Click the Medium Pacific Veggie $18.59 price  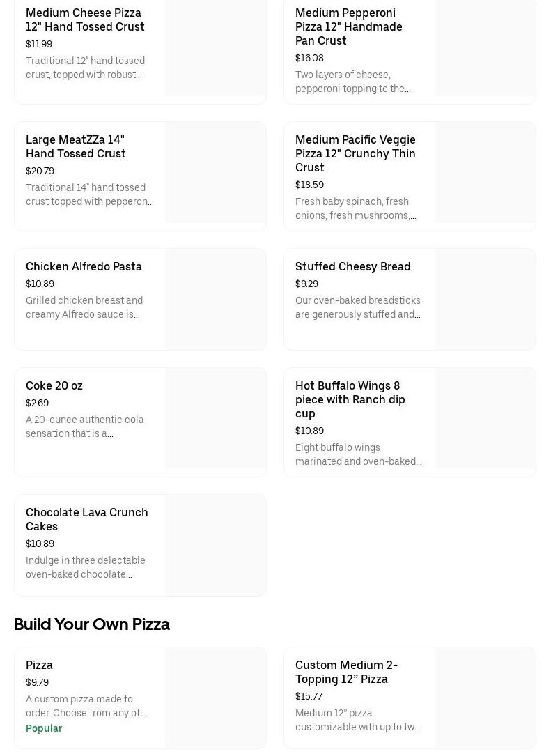click(x=309, y=185)
